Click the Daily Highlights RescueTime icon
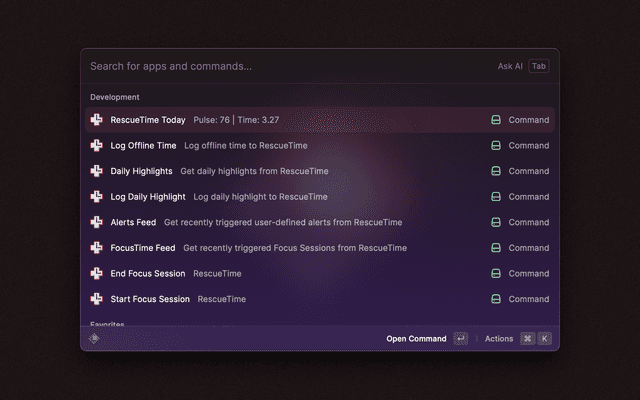Image resolution: width=640 pixels, height=400 pixels. [97, 171]
